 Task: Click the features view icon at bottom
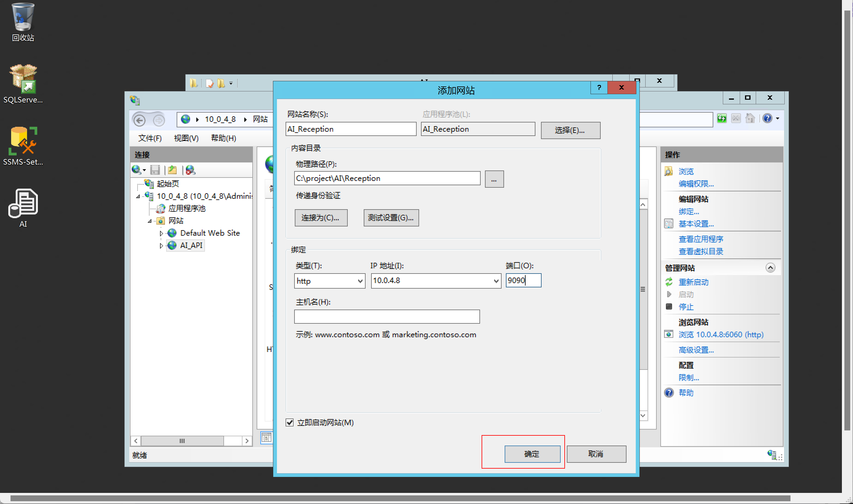tap(266, 438)
